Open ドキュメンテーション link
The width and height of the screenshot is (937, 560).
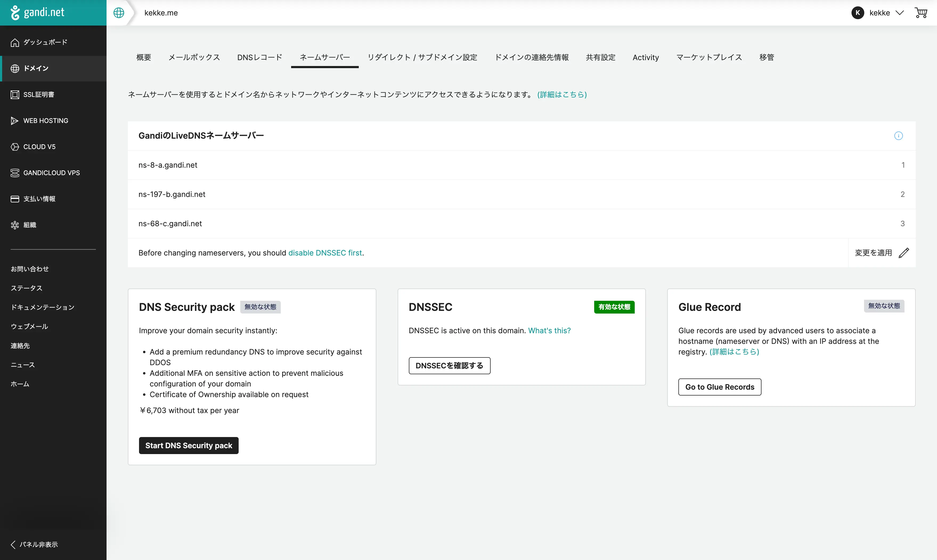tap(43, 307)
